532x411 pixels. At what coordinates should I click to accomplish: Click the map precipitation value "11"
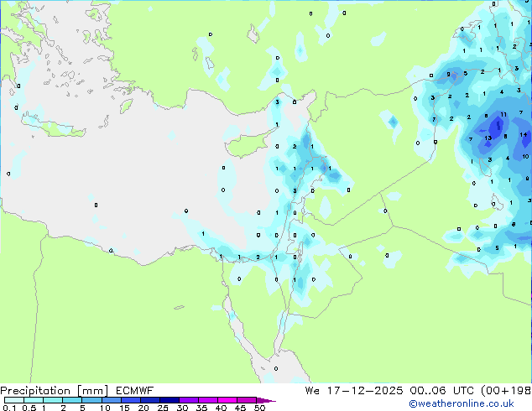pos(503,115)
